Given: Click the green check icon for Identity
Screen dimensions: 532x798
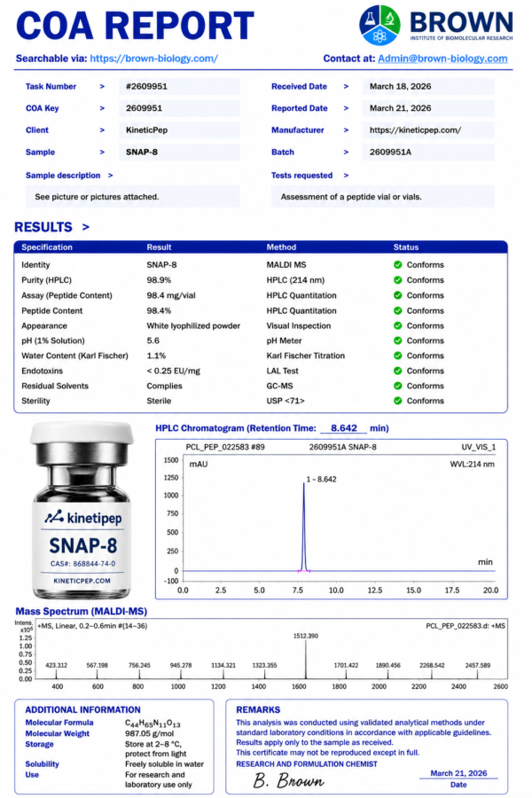Looking at the screenshot, I should [x=397, y=264].
